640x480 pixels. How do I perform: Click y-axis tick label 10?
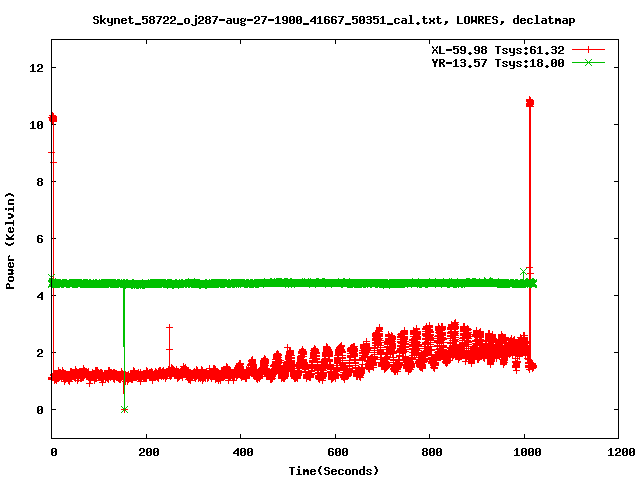[x=36, y=125]
